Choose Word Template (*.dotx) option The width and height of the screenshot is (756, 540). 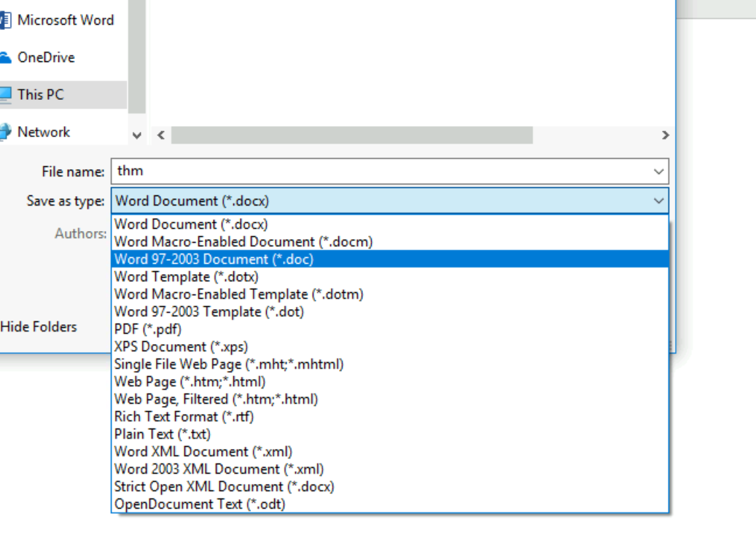186,277
